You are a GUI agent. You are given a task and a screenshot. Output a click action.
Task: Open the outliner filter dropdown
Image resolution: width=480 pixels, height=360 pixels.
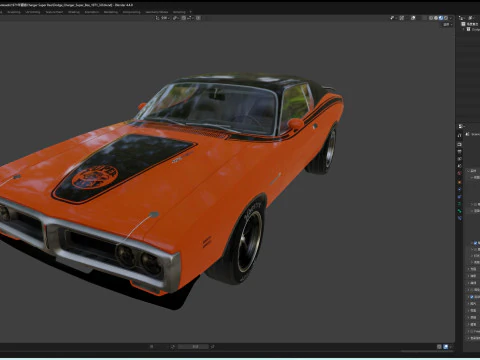[471, 18]
